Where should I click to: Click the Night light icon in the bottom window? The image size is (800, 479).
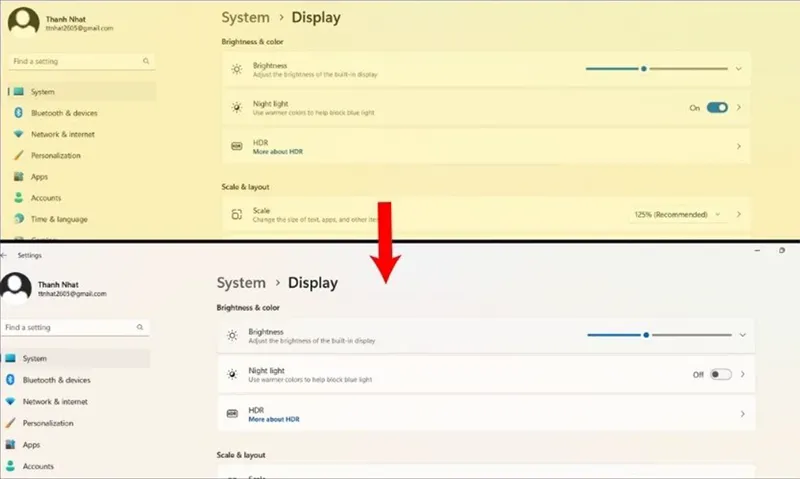pyautogui.click(x=232, y=374)
